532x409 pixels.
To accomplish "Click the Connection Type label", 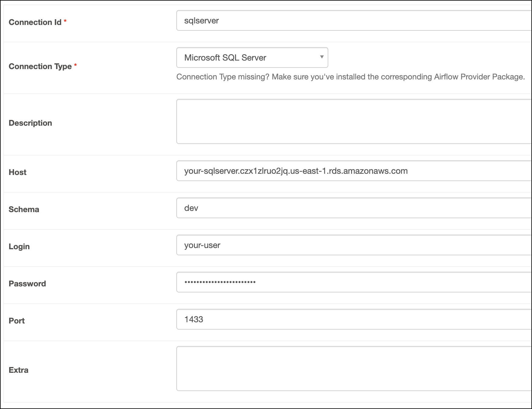I will click(40, 66).
